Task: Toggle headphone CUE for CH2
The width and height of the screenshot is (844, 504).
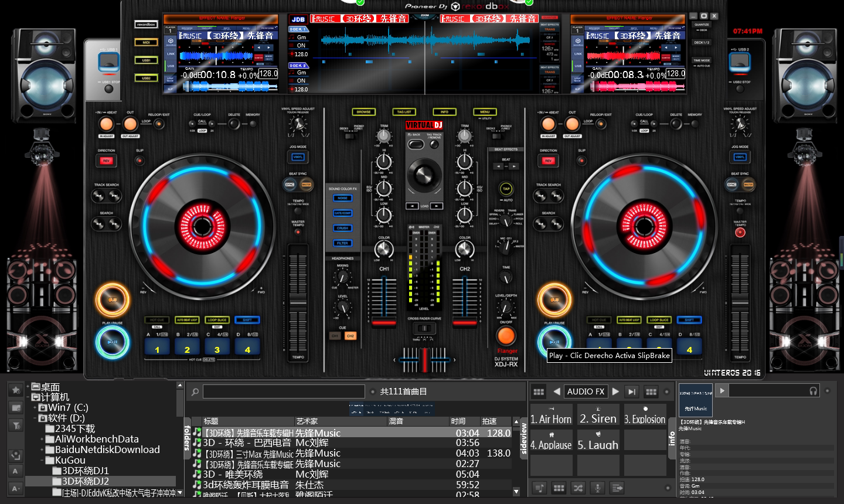Action: tap(350, 336)
